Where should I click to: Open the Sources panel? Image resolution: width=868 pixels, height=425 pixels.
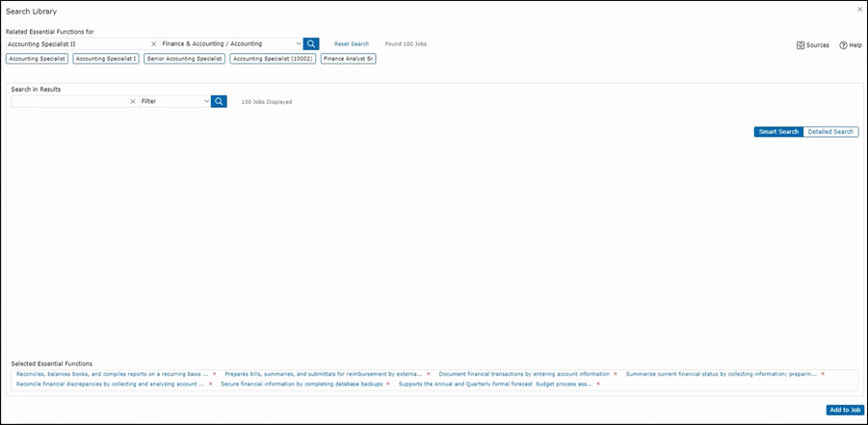click(x=813, y=45)
